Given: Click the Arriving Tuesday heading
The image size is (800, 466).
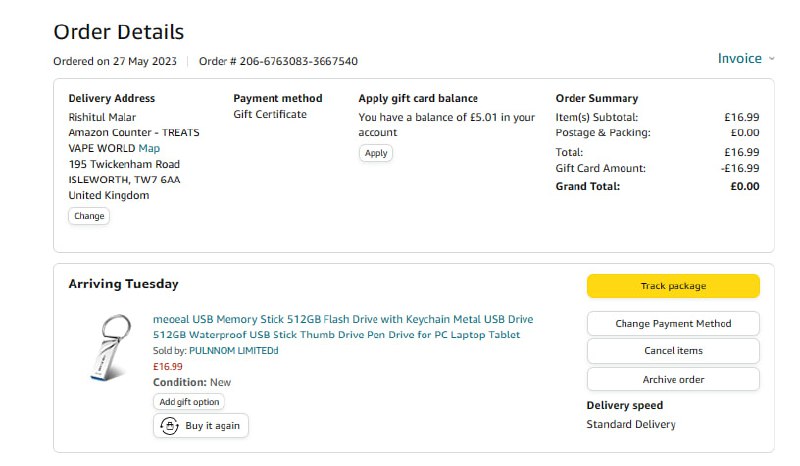Looking at the screenshot, I should pyautogui.click(x=123, y=284).
